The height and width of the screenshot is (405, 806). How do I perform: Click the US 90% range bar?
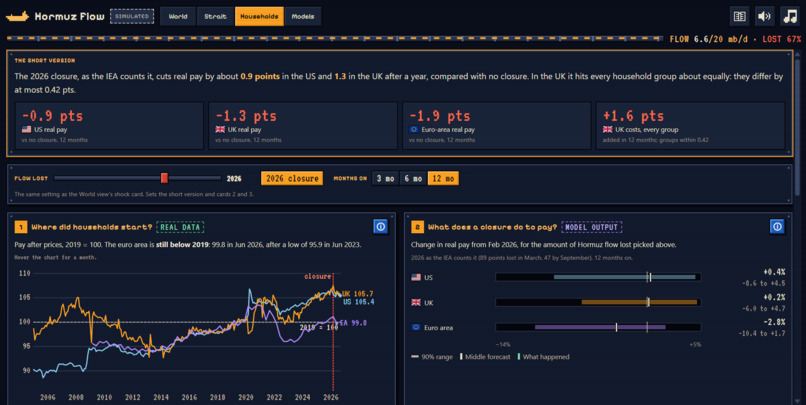(x=625, y=277)
